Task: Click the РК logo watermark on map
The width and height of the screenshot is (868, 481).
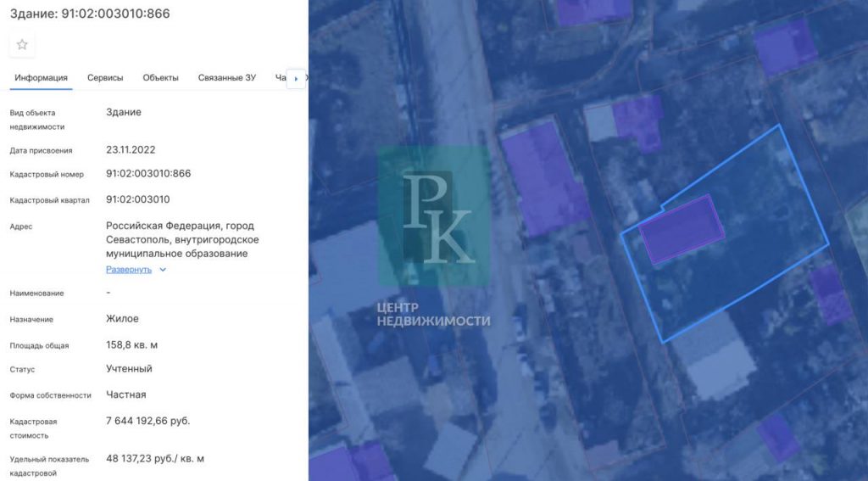Action: coord(433,216)
